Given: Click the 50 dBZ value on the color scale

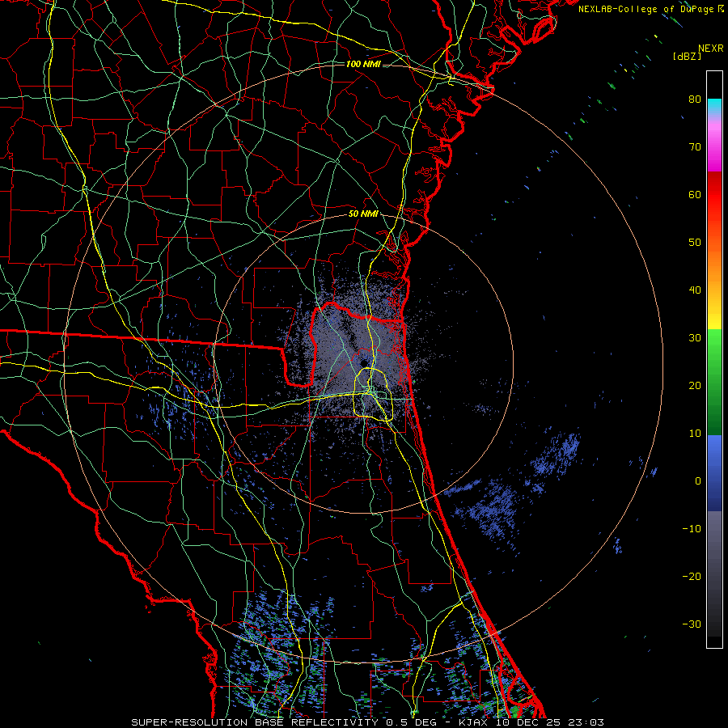Looking at the screenshot, I should tap(695, 243).
